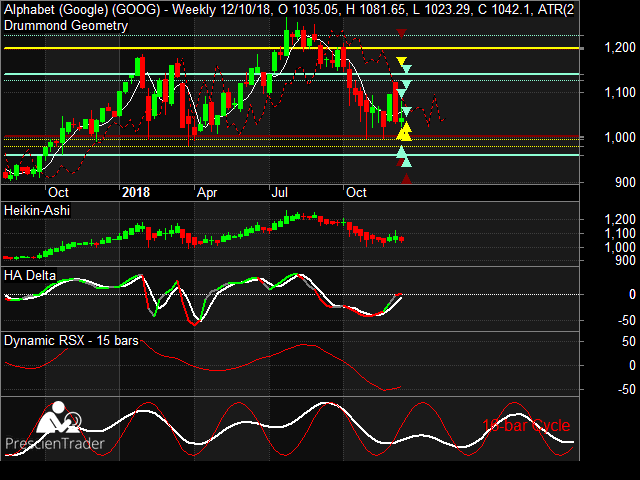Click the '0' value on HA Delta axis

pos(632,294)
